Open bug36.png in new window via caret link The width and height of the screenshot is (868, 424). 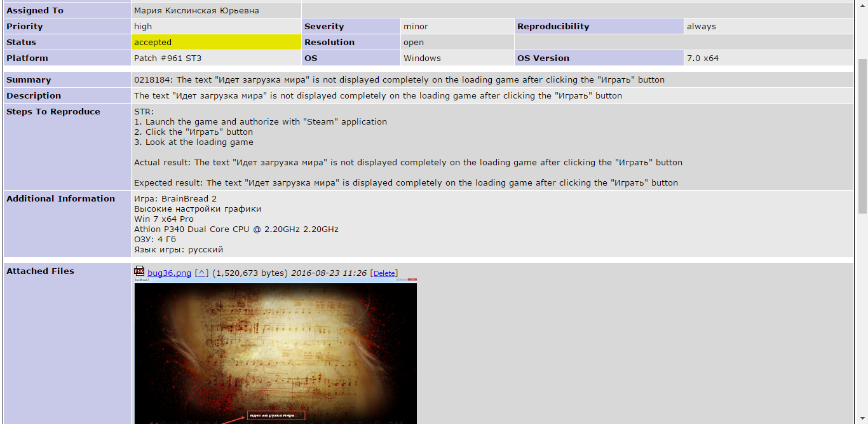[201, 273]
